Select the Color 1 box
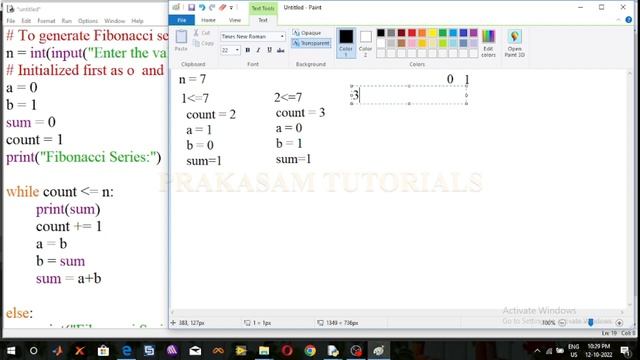 346,43
